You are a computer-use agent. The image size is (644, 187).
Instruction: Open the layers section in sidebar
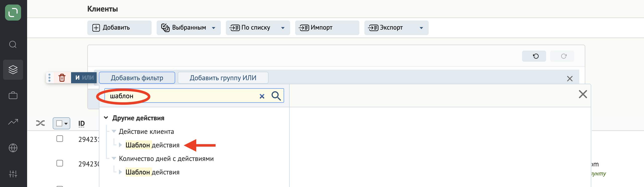[13, 70]
